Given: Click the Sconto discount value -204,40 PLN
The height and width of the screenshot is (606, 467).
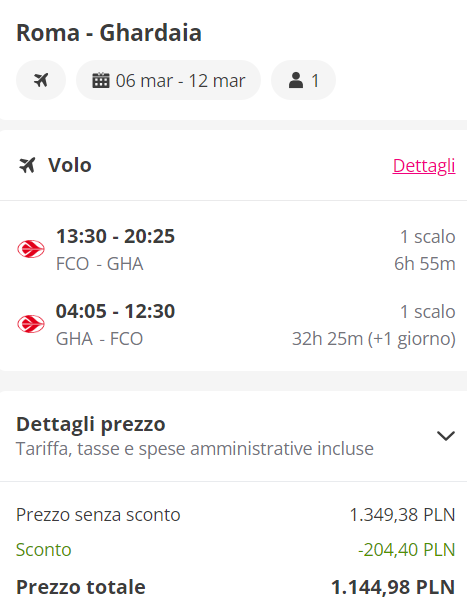Looking at the screenshot, I should click(x=407, y=550).
